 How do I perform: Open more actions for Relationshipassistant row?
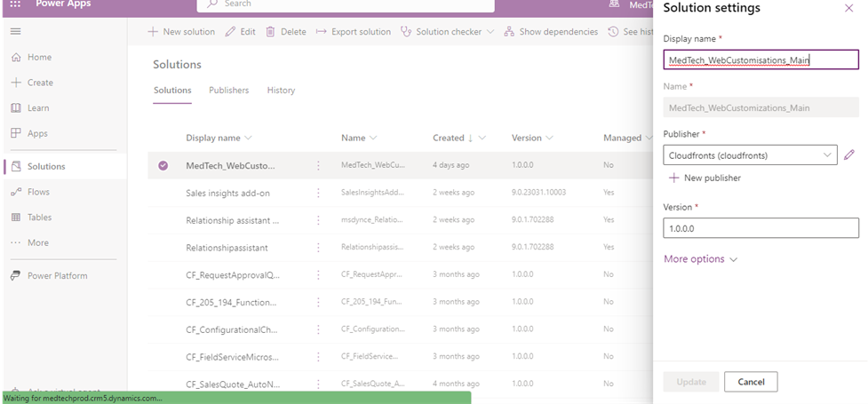pos(318,248)
